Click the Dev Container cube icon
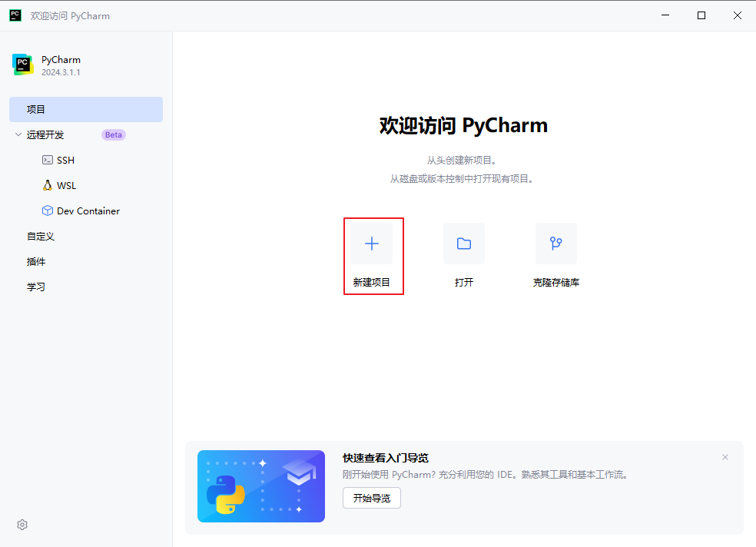The height and width of the screenshot is (547, 756). [48, 211]
